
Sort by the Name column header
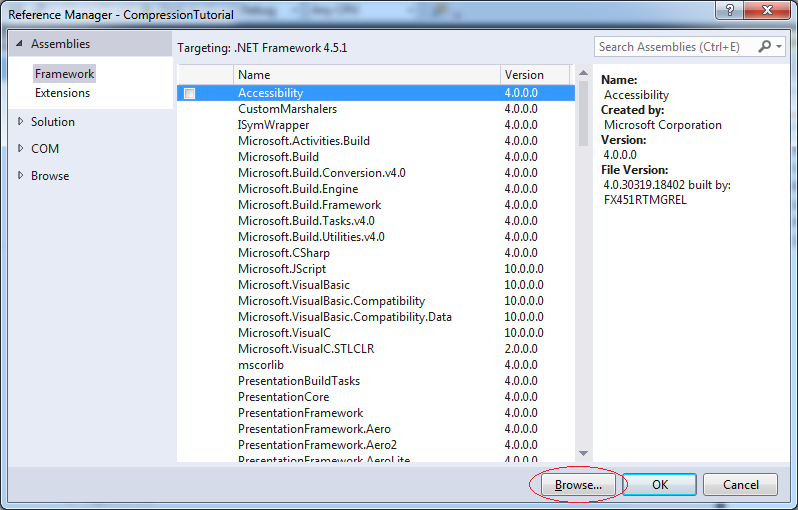pos(366,75)
